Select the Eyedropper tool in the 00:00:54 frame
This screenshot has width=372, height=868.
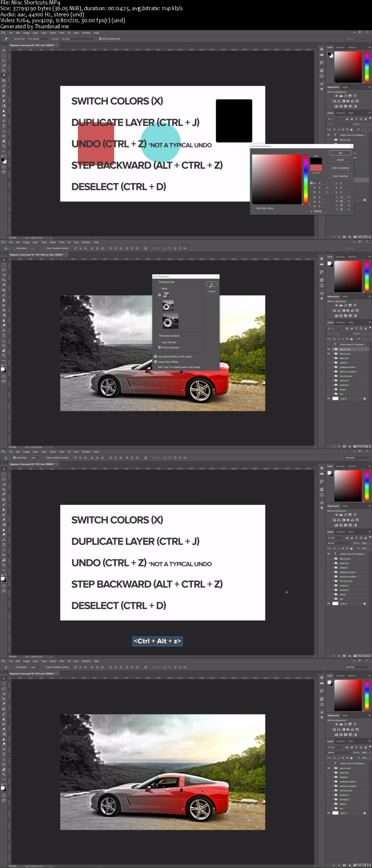(x=4, y=76)
